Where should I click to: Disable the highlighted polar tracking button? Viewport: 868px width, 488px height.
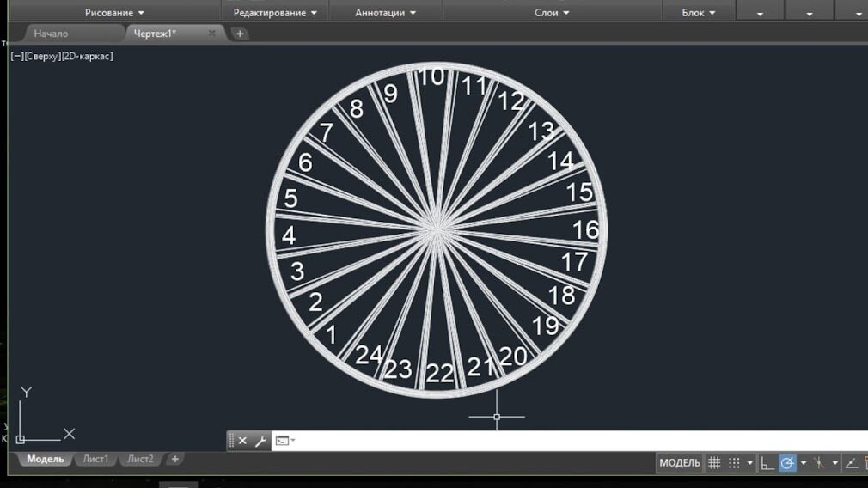787,463
